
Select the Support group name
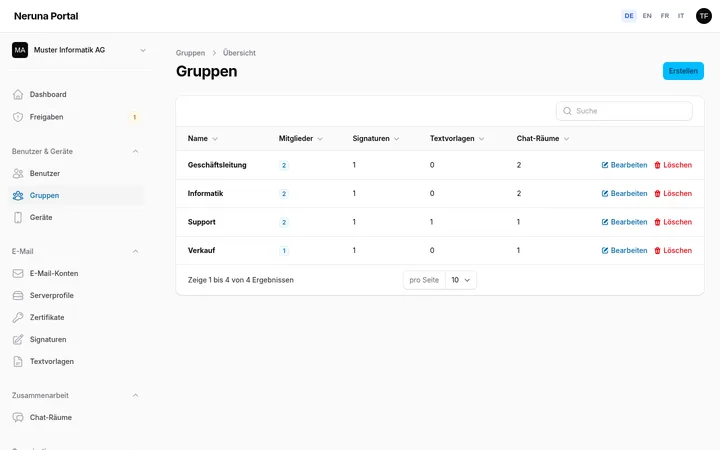pos(201,222)
